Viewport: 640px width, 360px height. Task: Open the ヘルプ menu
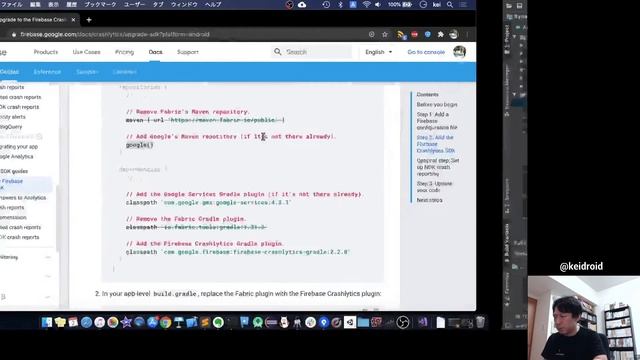tap(213, 4)
